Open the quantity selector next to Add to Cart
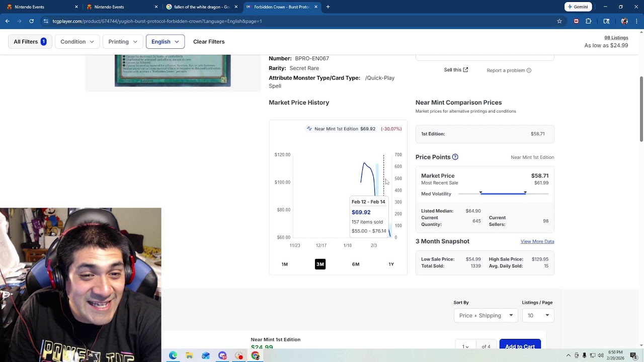This screenshot has height=362, width=644. (465, 346)
